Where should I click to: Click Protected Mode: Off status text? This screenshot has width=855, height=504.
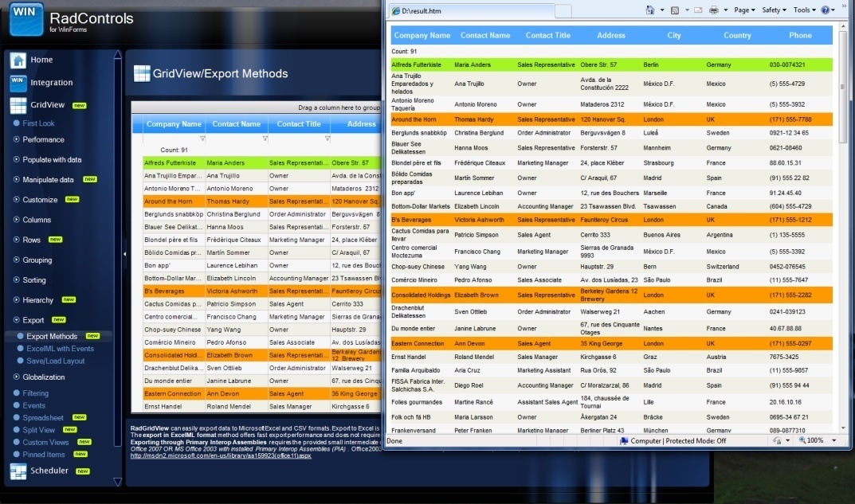click(696, 441)
